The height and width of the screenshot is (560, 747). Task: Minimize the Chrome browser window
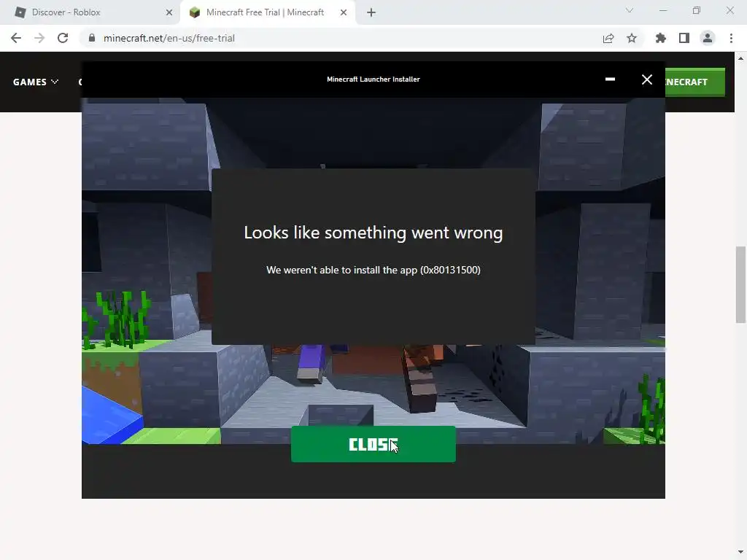[662, 10]
